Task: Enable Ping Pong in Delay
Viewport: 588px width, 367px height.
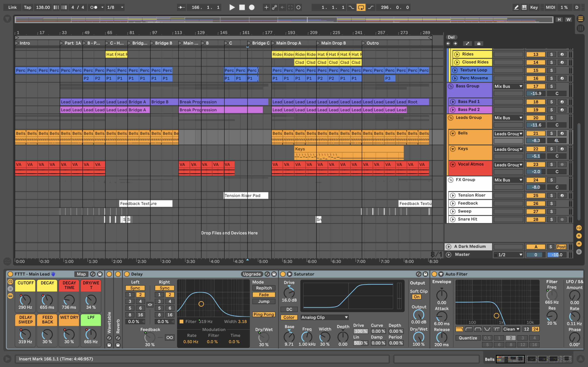Action: click(x=264, y=314)
